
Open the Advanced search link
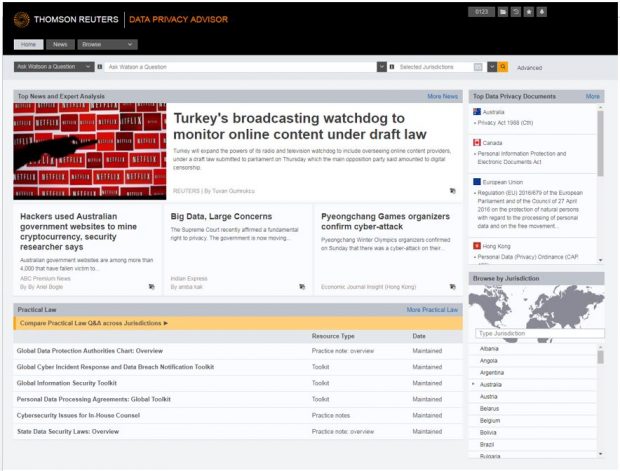click(529, 68)
